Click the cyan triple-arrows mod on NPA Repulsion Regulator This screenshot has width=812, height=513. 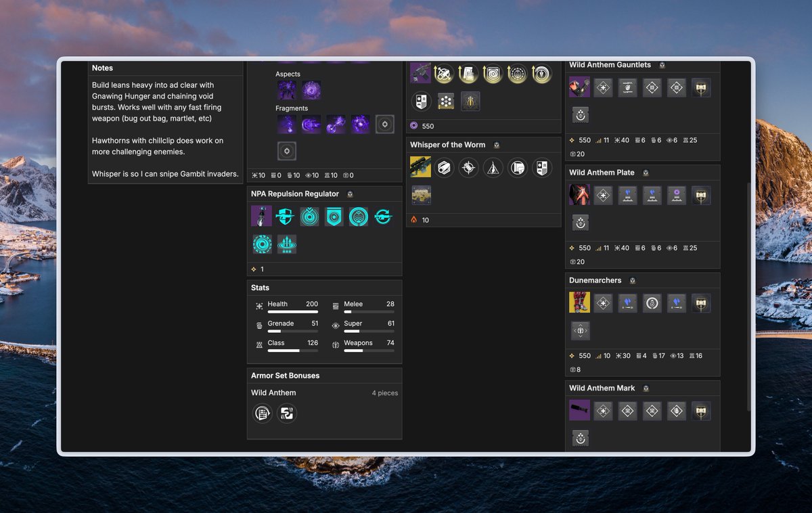point(287,244)
